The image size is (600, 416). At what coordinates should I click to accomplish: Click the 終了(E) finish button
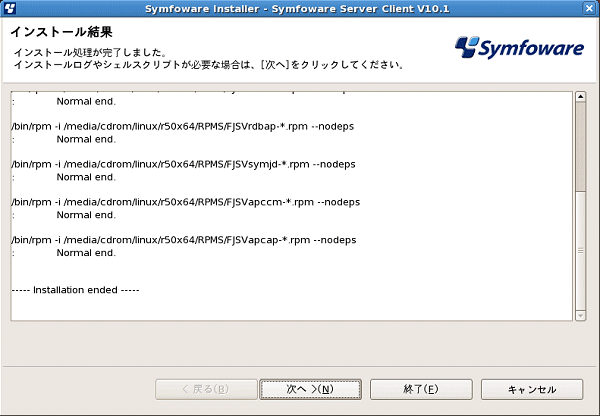click(421, 389)
